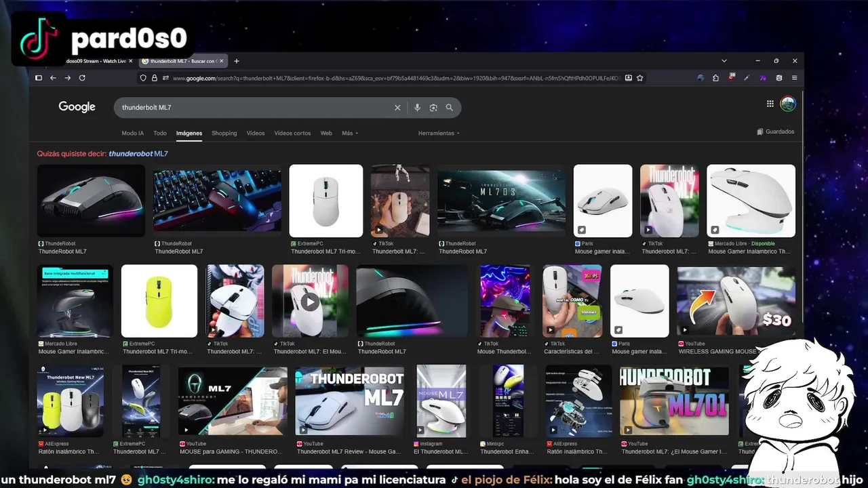Open the Guardados saved items
Image resolution: width=868 pixels, height=488 pixels.
point(775,131)
